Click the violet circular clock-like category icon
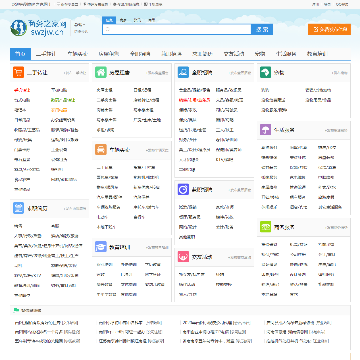360x360 pixels. click(x=183, y=190)
